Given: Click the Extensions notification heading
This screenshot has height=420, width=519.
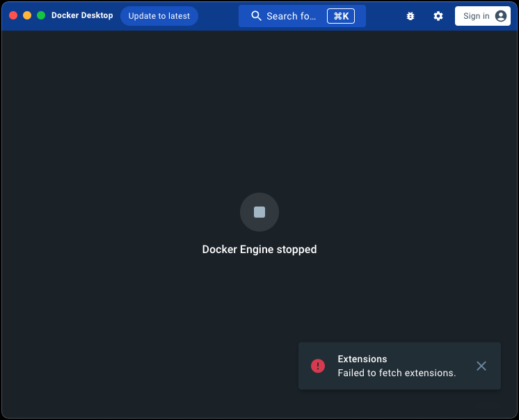Looking at the screenshot, I should pos(362,359).
